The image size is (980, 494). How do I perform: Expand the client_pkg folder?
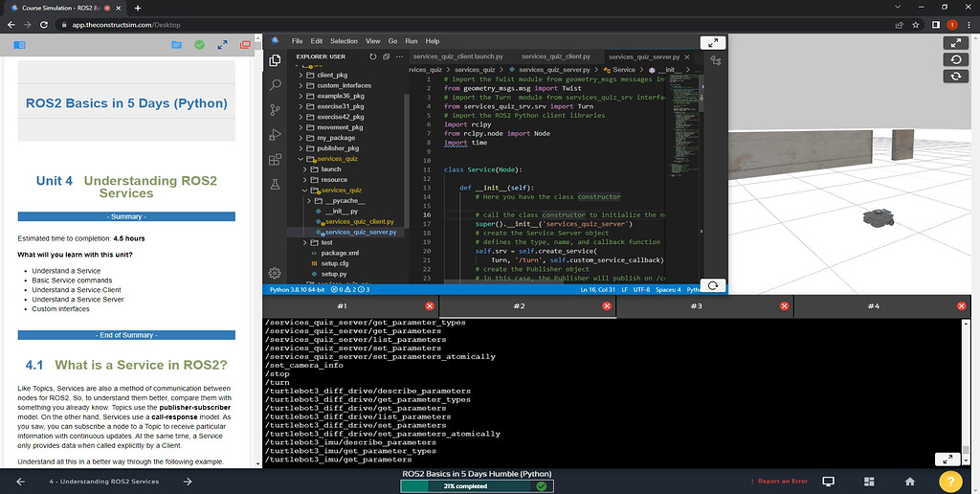pos(332,75)
